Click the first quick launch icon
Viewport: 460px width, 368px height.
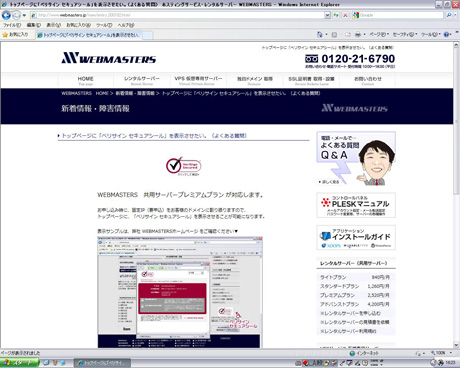pos(46,363)
